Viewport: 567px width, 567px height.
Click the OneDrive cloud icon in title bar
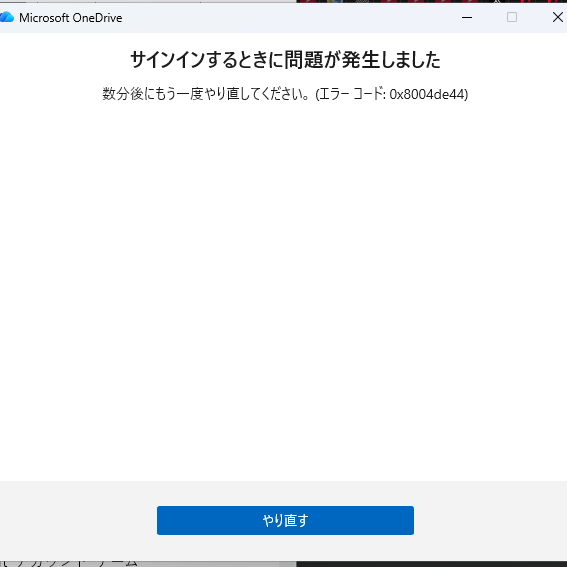point(7,17)
